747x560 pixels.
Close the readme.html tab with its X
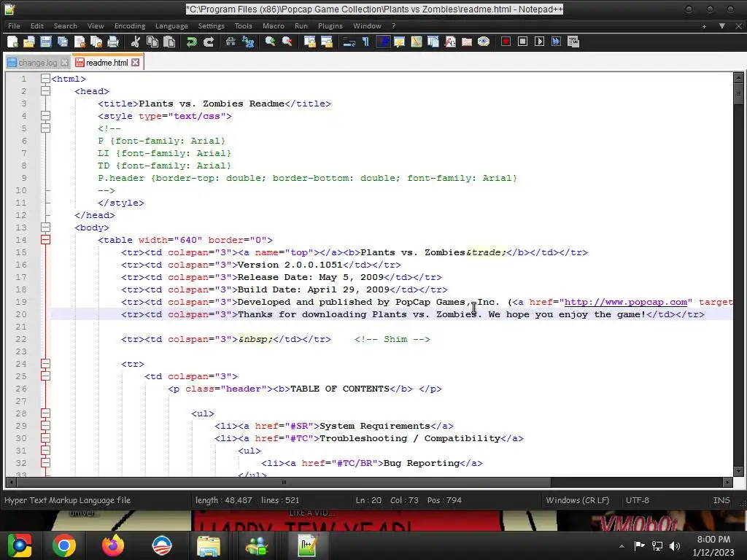click(x=136, y=63)
